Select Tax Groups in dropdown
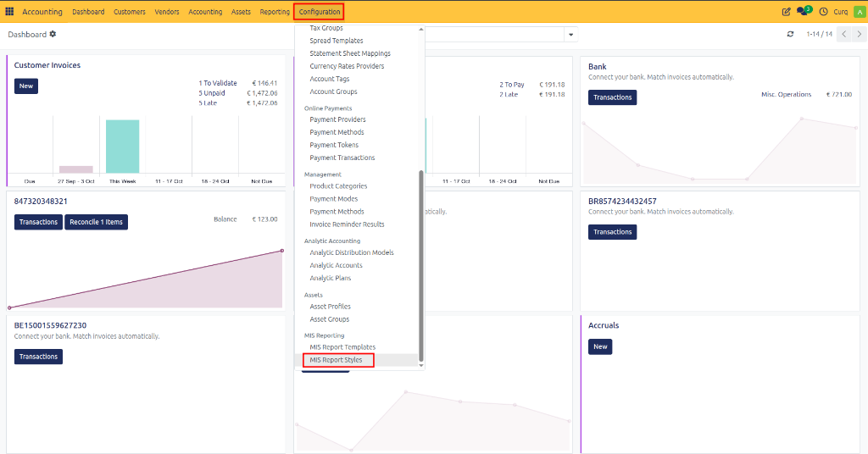 326,28
